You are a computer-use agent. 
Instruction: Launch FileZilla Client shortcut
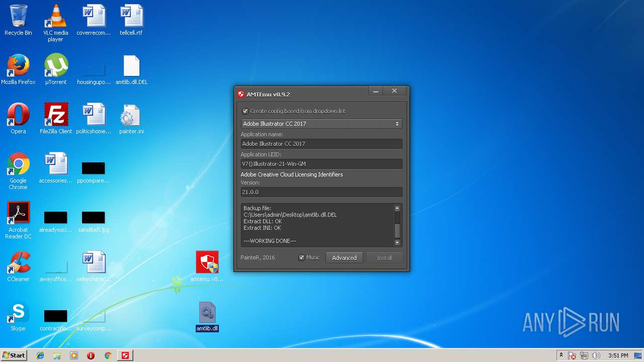55,119
